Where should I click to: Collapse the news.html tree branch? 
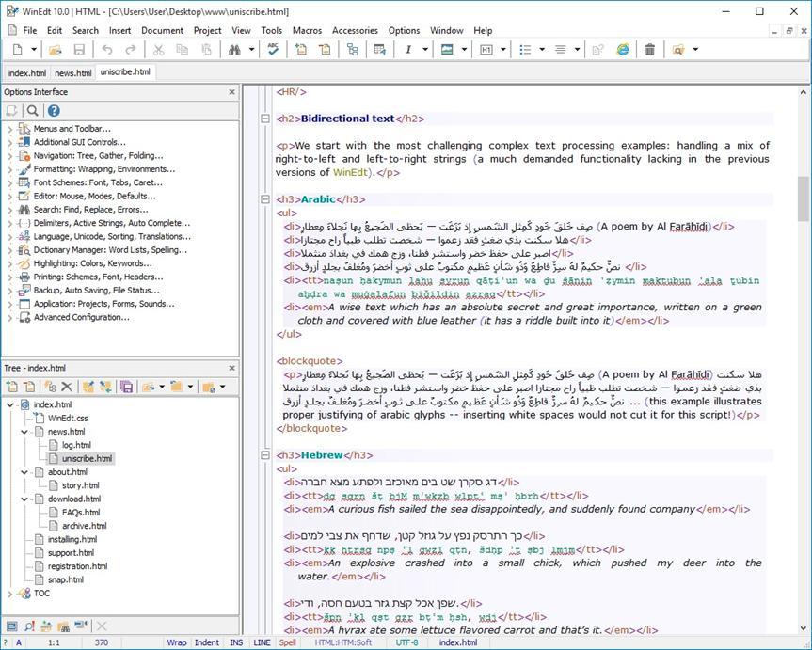pos(24,432)
